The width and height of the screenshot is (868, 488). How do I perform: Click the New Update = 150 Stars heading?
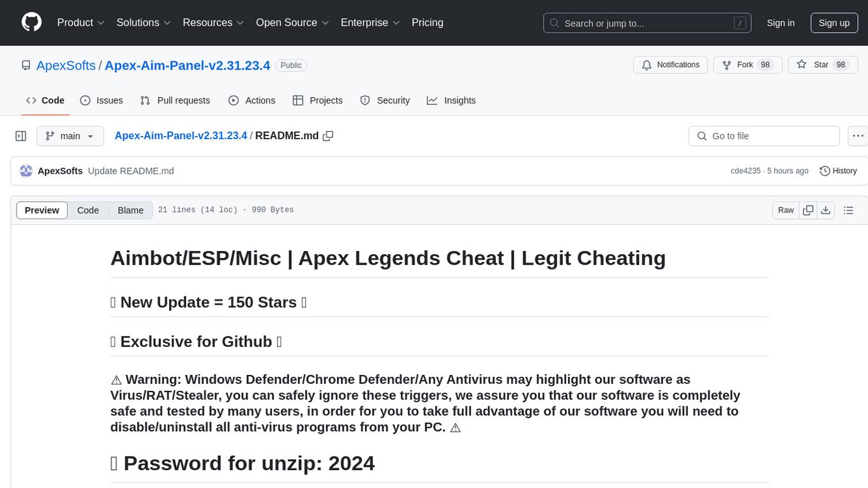coord(209,302)
